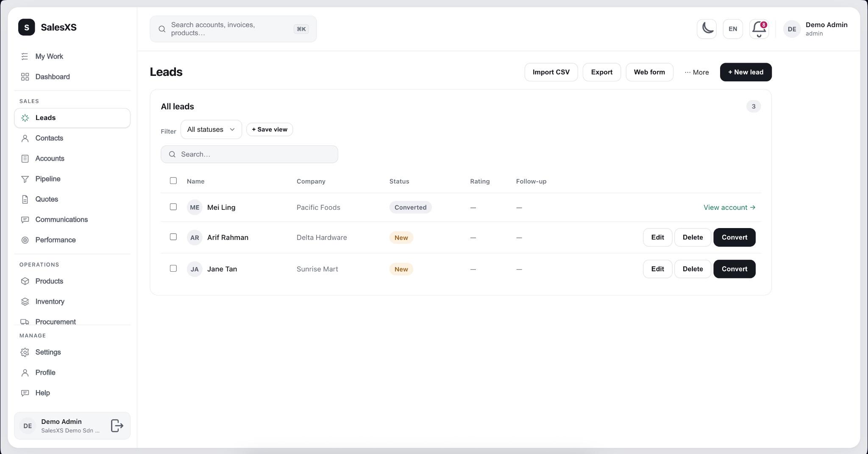This screenshot has width=868, height=454.
Task: Open notifications bell icon
Action: 759,29
